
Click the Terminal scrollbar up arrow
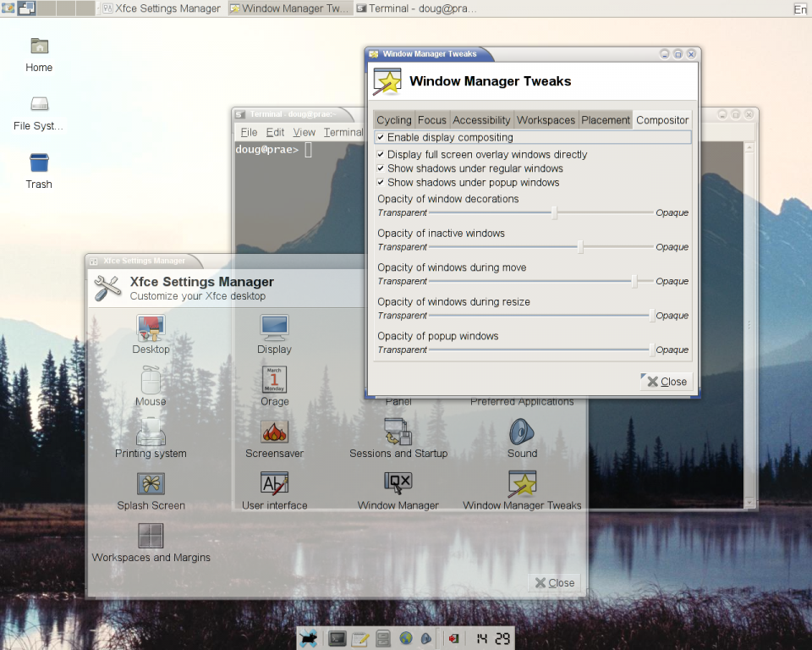coord(749,148)
